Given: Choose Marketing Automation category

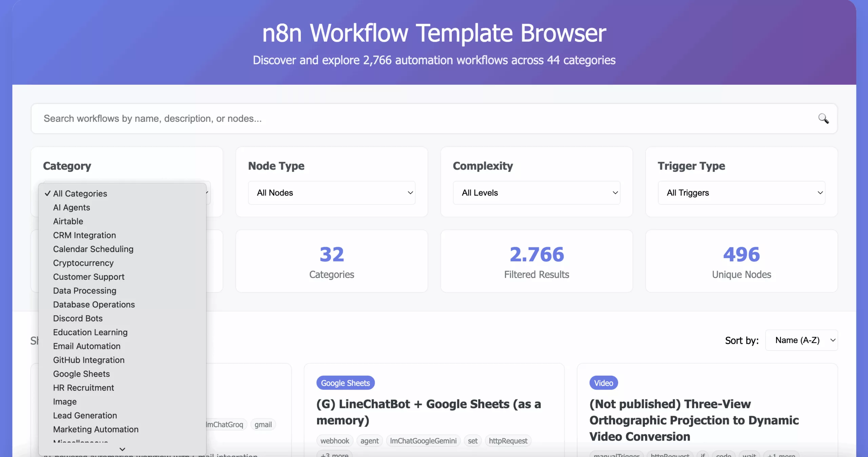Looking at the screenshot, I should (96, 429).
